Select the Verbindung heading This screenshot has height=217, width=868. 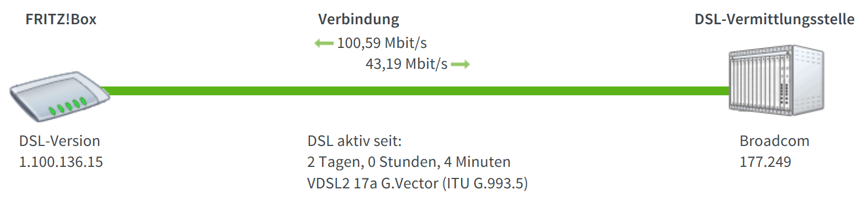point(358,19)
